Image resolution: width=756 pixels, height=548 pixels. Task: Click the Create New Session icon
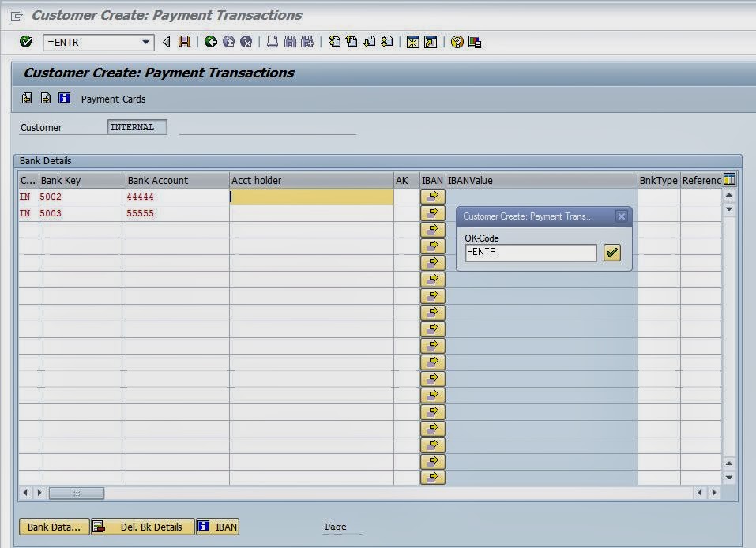point(412,42)
